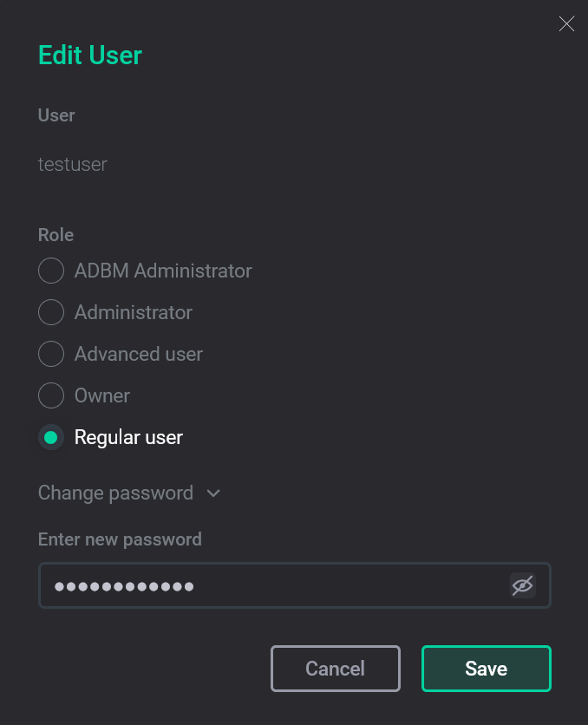Click the Role section label
The width and height of the screenshot is (588, 725).
point(56,235)
